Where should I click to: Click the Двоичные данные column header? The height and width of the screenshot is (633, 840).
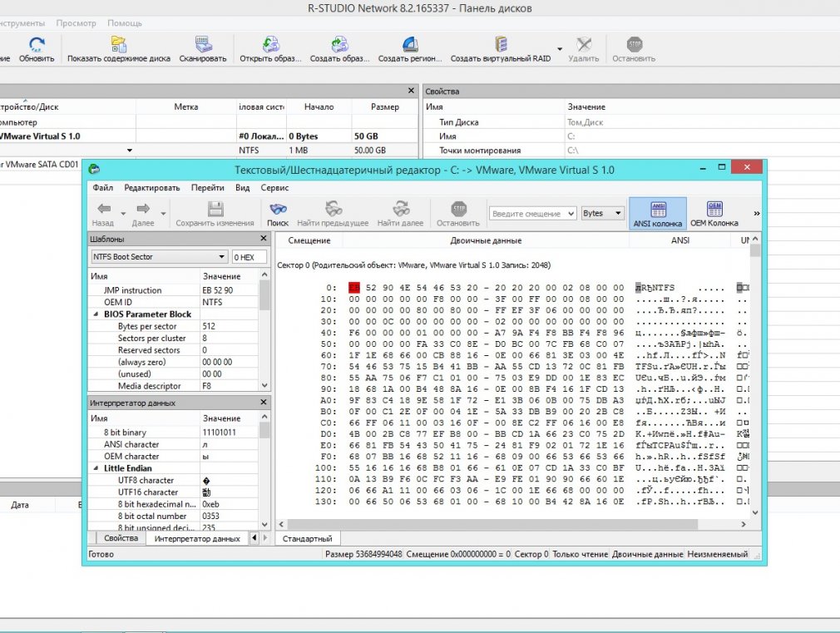[x=486, y=240]
